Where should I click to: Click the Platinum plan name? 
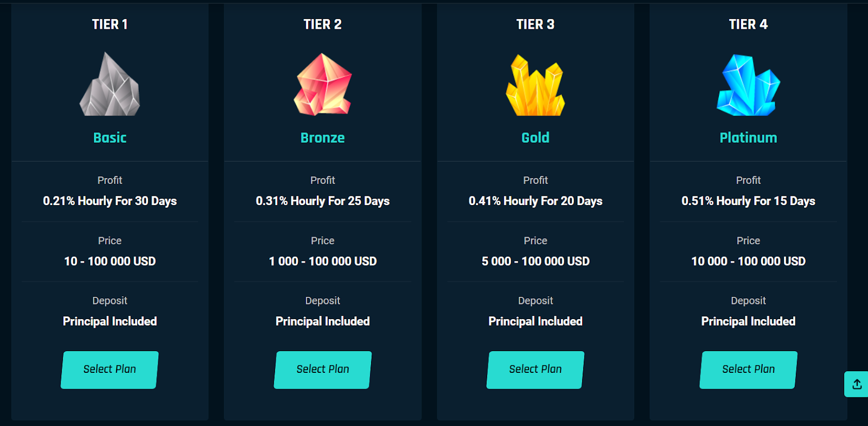tap(748, 138)
